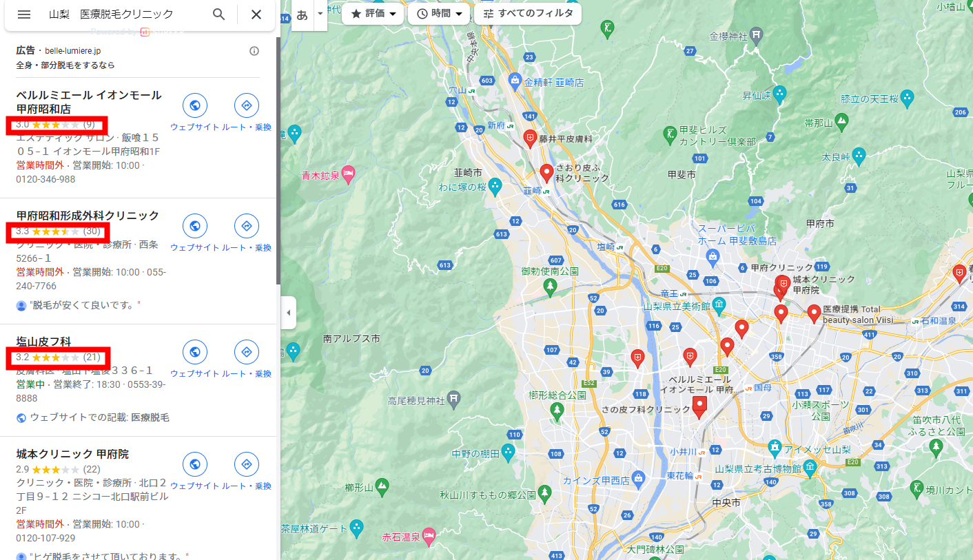Click the 藤井平皮膚科 map pin
This screenshot has width=973, height=560.
[530, 139]
